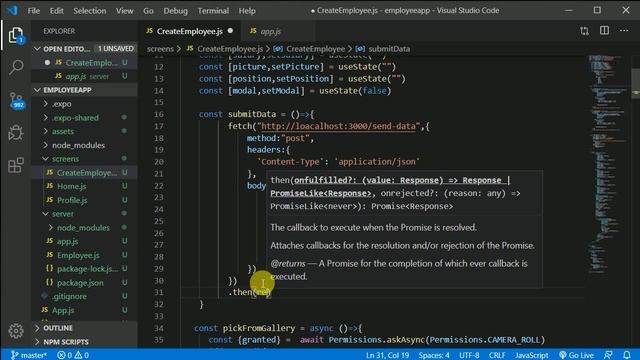Click CreateEmployee.js breadcrumb segment
Image resolution: width=640 pixels, height=360 pixels.
point(230,49)
